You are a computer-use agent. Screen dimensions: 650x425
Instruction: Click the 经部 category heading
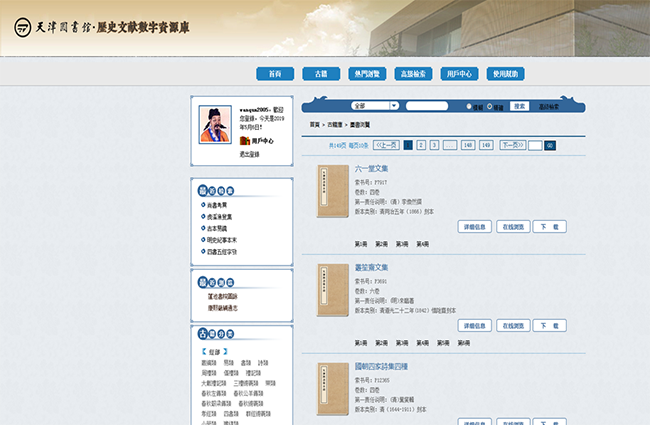pyautogui.click(x=214, y=352)
